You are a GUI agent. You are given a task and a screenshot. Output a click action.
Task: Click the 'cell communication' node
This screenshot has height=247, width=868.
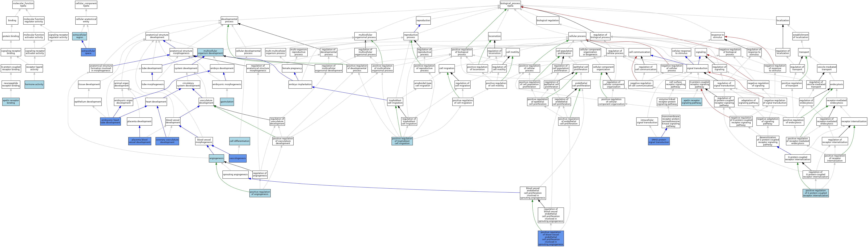pos(640,52)
